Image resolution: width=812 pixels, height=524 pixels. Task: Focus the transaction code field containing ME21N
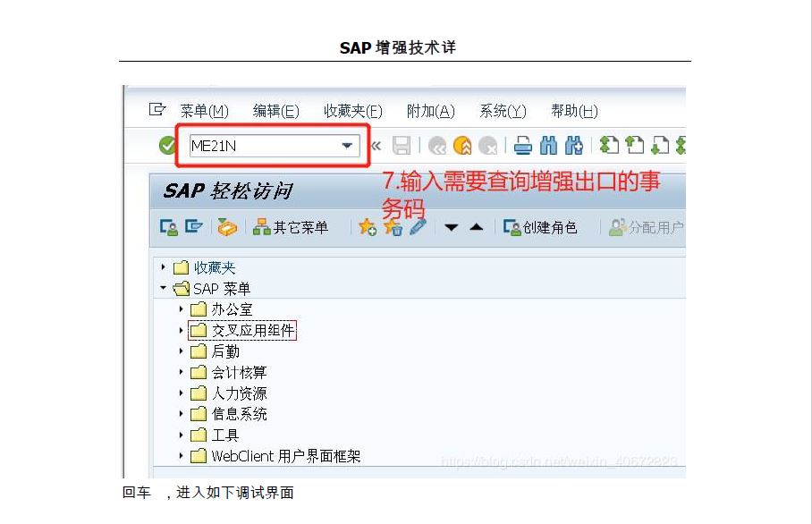(x=275, y=146)
